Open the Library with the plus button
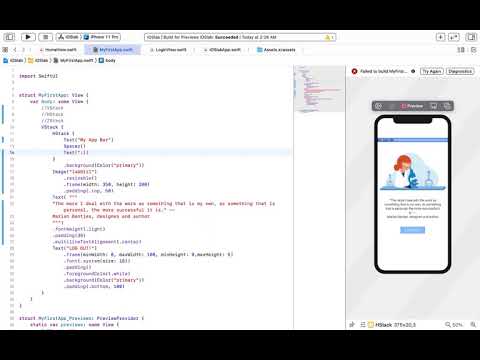The image size is (480, 360). click(440, 37)
